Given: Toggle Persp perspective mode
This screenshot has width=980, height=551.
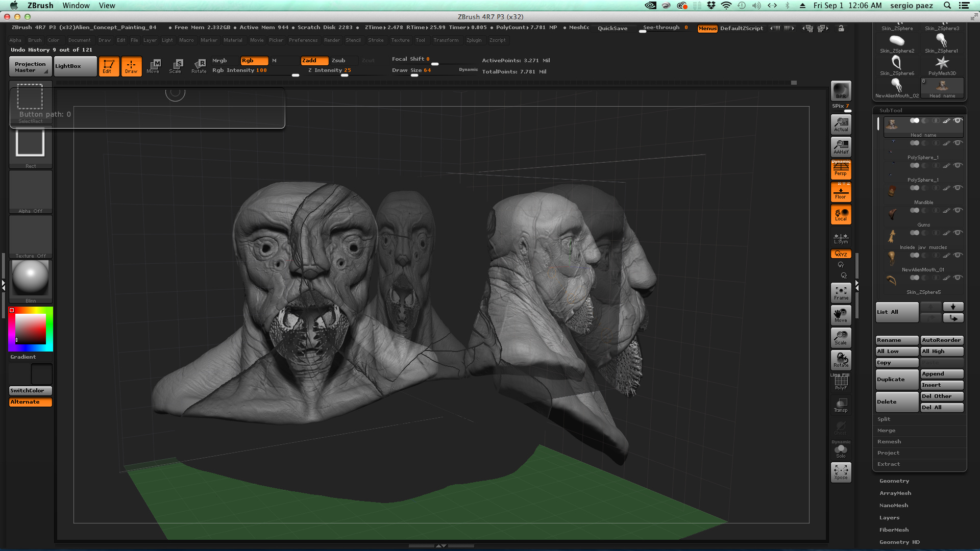Looking at the screenshot, I should (x=841, y=169).
